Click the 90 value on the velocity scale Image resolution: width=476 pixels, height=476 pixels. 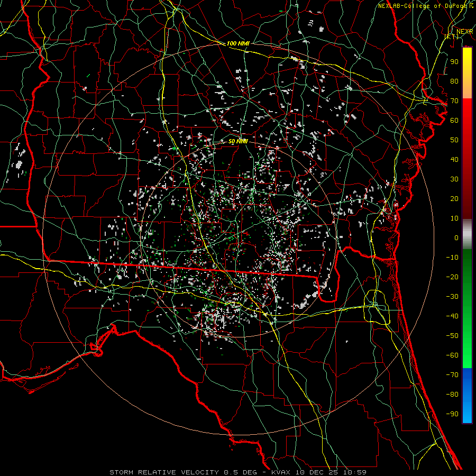[454, 62]
